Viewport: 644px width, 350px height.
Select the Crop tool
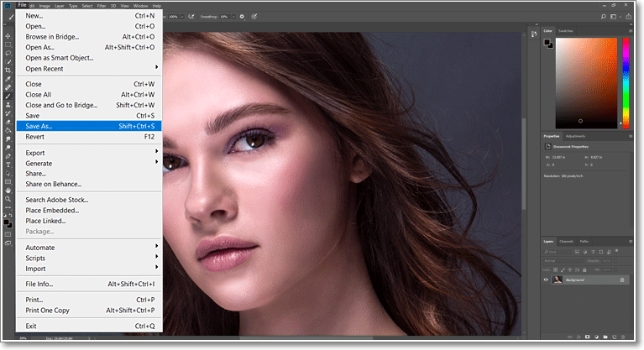(8, 71)
